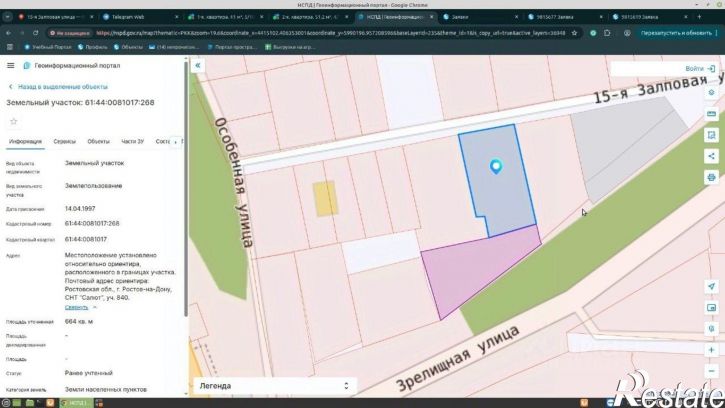
Task: Open Учебный Портал bookmark
Action: click(48, 47)
